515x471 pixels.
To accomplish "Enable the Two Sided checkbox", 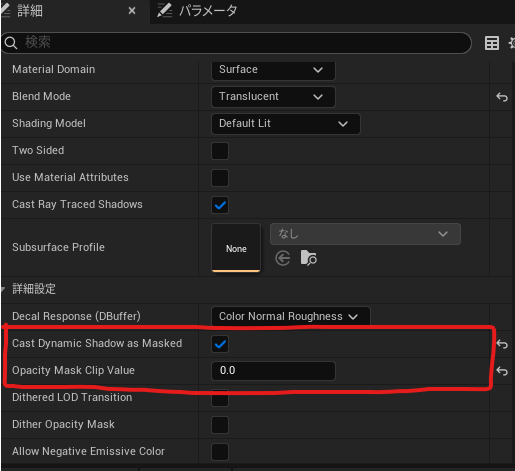I will point(220,151).
